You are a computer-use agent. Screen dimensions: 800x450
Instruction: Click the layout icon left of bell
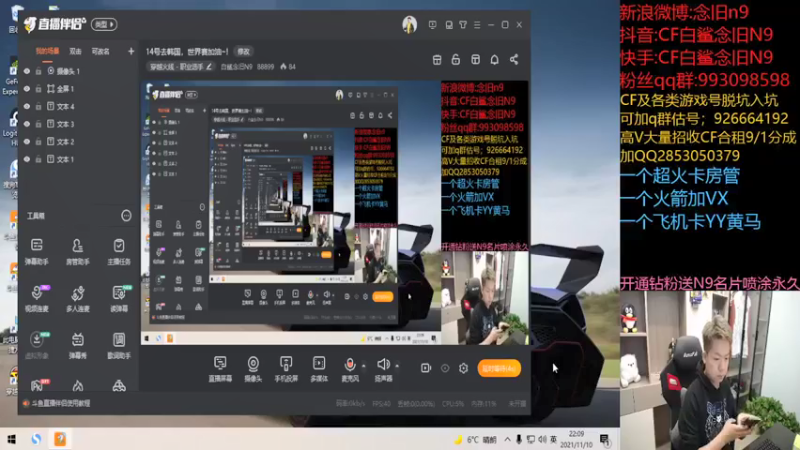point(475,60)
